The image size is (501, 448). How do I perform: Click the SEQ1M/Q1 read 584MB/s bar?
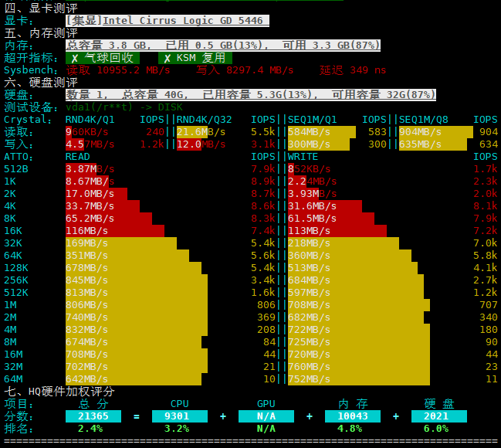click(x=322, y=132)
